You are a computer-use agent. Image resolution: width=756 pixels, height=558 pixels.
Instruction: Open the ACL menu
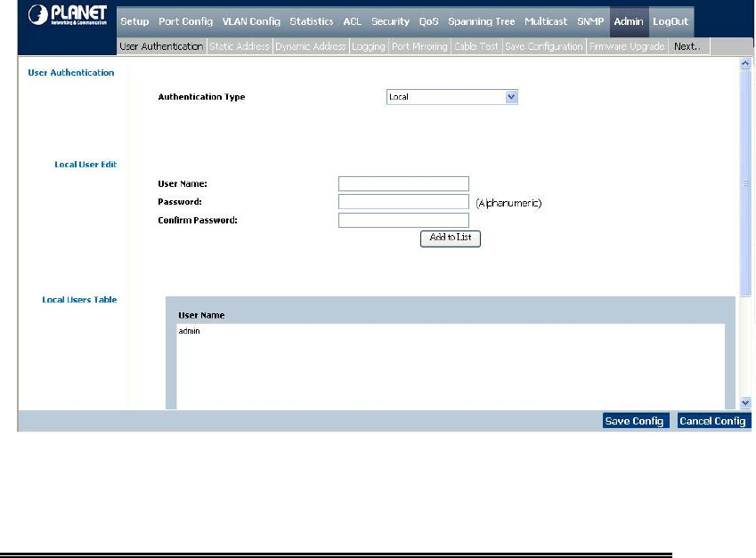pyautogui.click(x=352, y=21)
